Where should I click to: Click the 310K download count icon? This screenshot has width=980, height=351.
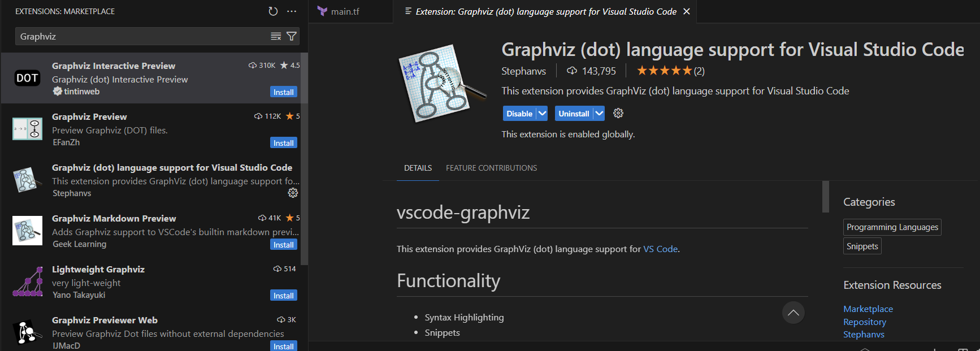[x=253, y=65]
